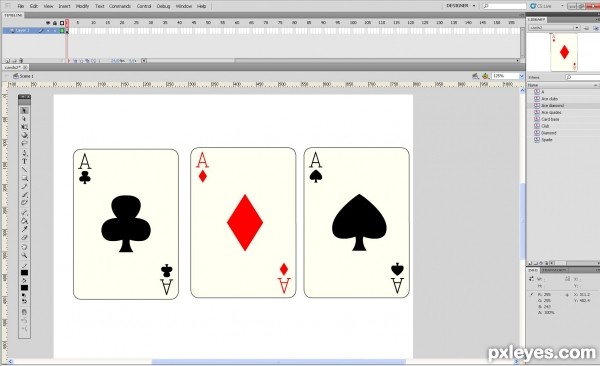
Task: Click the stroke color black swatch
Action: (x=24, y=273)
